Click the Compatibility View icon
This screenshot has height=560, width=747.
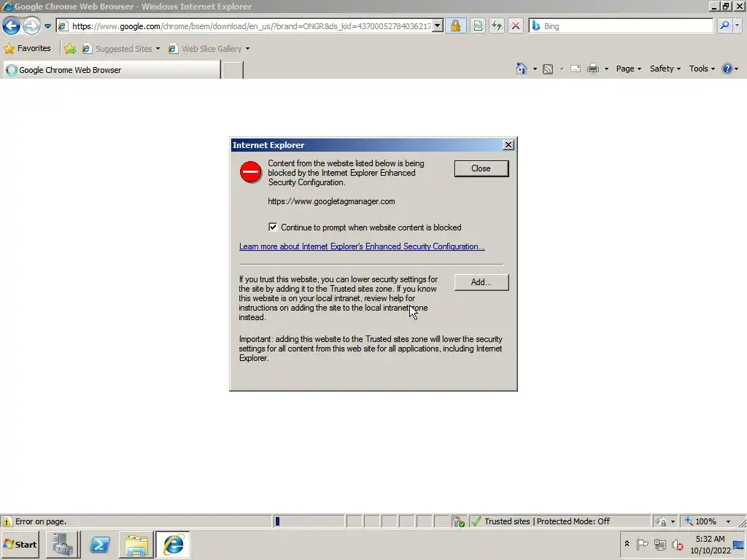point(478,26)
